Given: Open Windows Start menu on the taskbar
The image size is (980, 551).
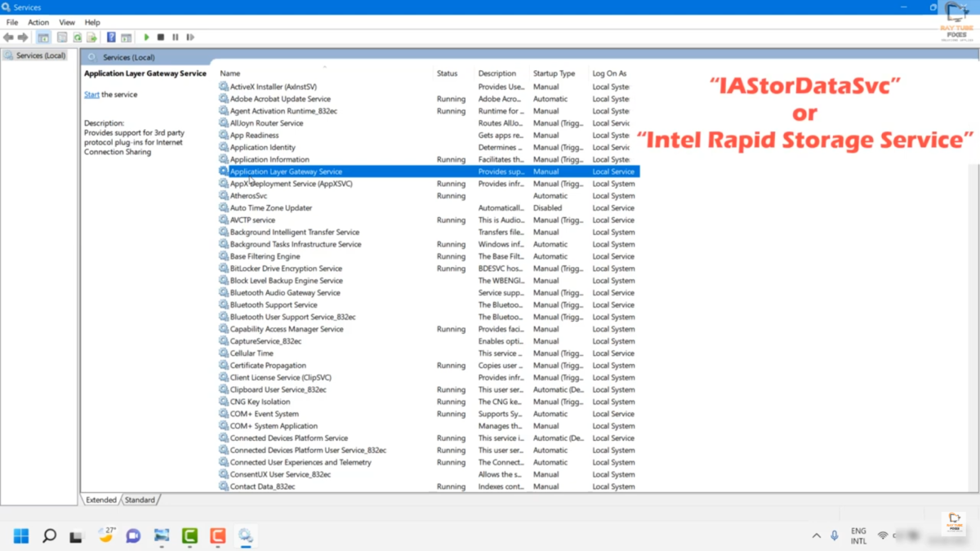Looking at the screenshot, I should point(21,535).
